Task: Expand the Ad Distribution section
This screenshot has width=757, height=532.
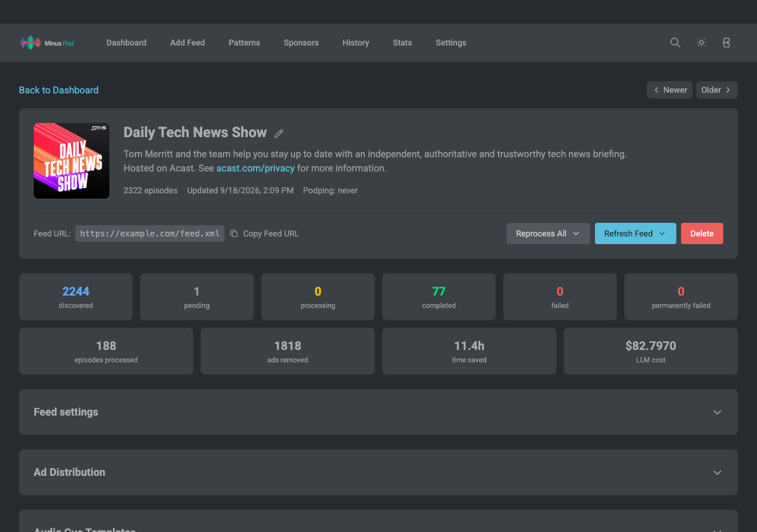Action: (378, 472)
